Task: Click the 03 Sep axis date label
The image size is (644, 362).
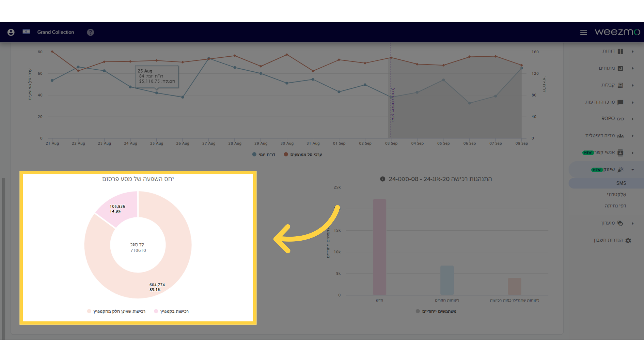Action: [391, 143]
